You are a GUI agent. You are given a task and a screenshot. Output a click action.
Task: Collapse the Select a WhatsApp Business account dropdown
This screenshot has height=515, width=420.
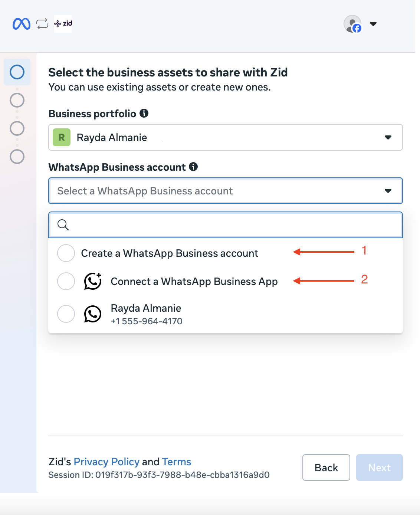(x=226, y=191)
